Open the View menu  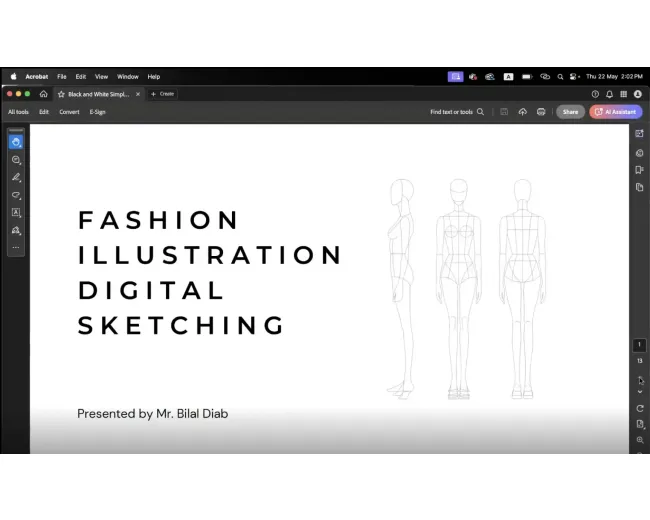(102, 77)
